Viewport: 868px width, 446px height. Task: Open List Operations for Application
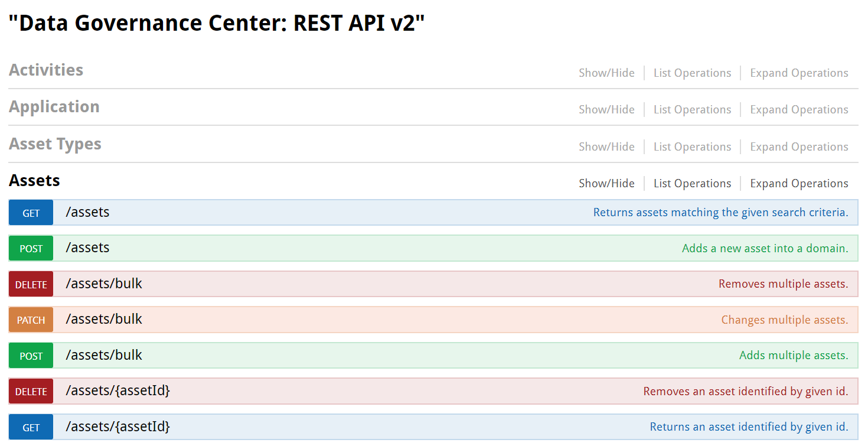692,110
